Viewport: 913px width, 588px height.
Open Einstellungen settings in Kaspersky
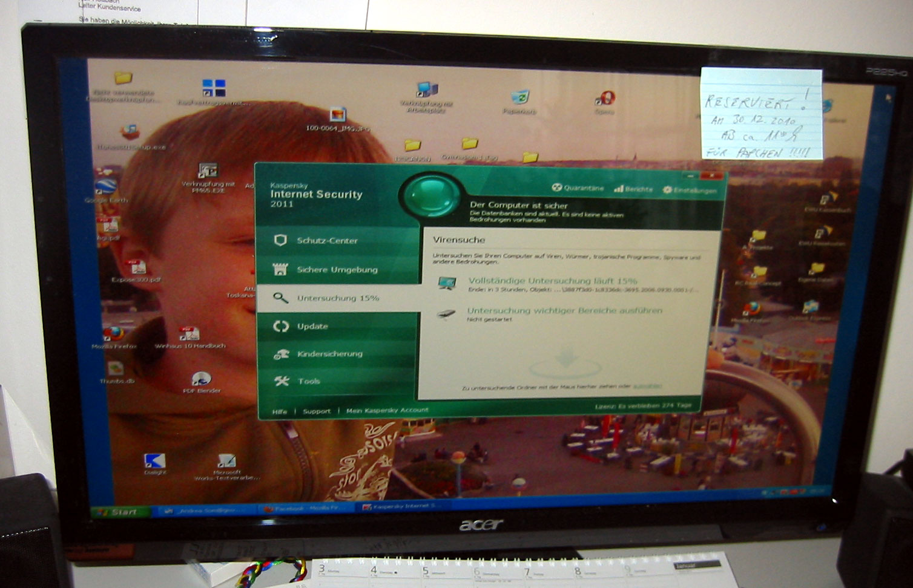[x=690, y=190]
